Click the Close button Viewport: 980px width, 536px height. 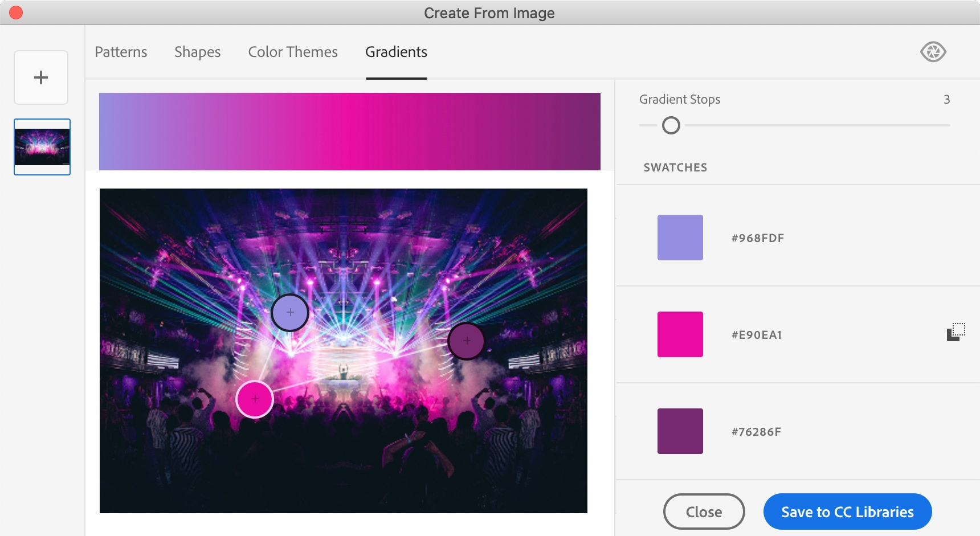[x=704, y=512]
